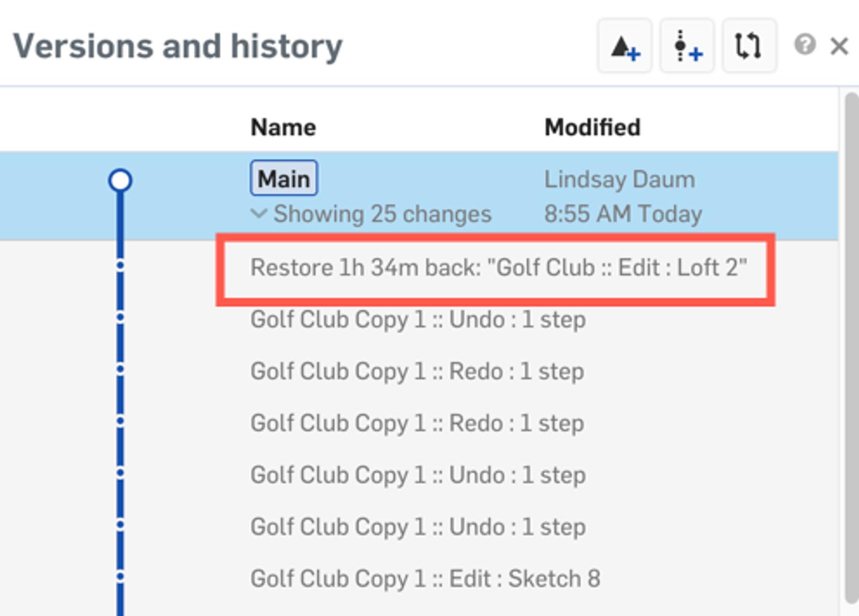Collapse the Showing 25 changes list
The image size is (859, 616).
(259, 214)
